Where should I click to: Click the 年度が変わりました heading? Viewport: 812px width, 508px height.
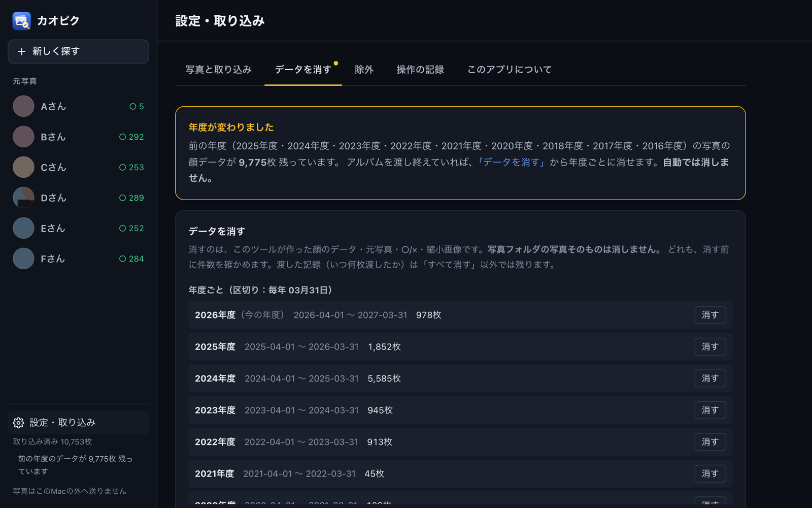231,127
